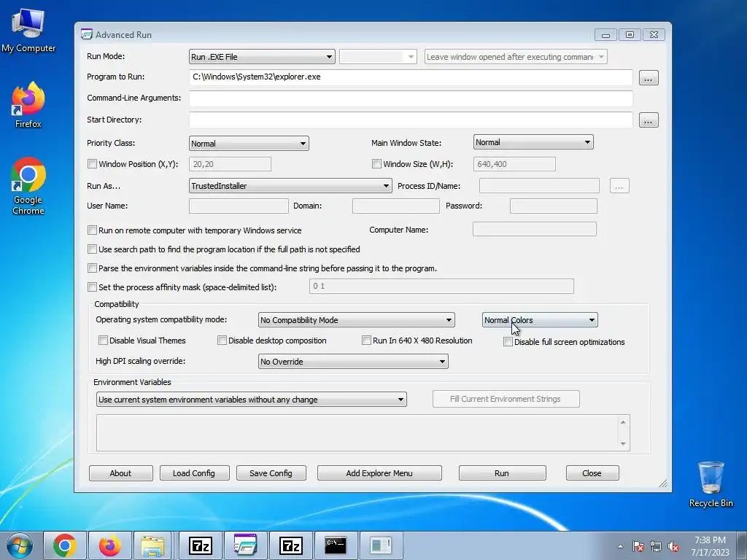Open the Main Window State dropdown
Screen dimensions: 747x560
click(x=533, y=142)
